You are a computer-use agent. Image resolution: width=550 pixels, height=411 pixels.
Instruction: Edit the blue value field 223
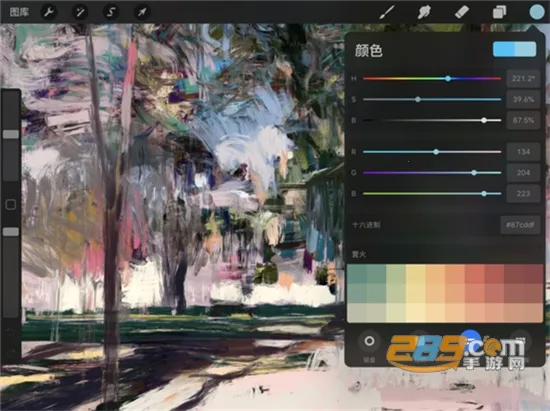[523, 193]
